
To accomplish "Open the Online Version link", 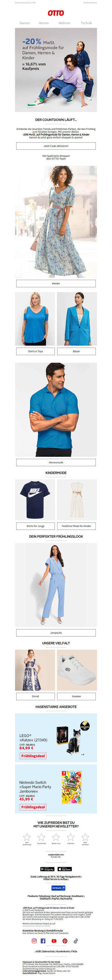I will [x=90, y=2].
